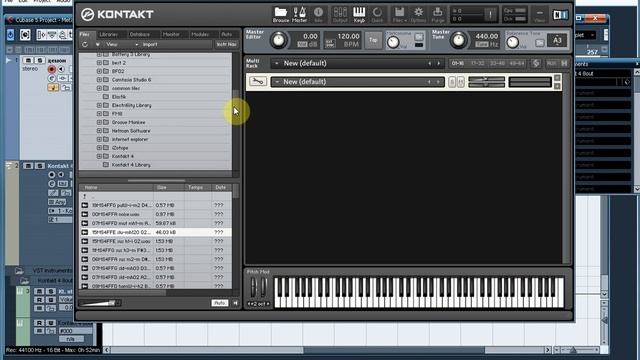The height and width of the screenshot is (360, 640).
Task: Toggle the metronome On switch
Action: click(x=419, y=37)
